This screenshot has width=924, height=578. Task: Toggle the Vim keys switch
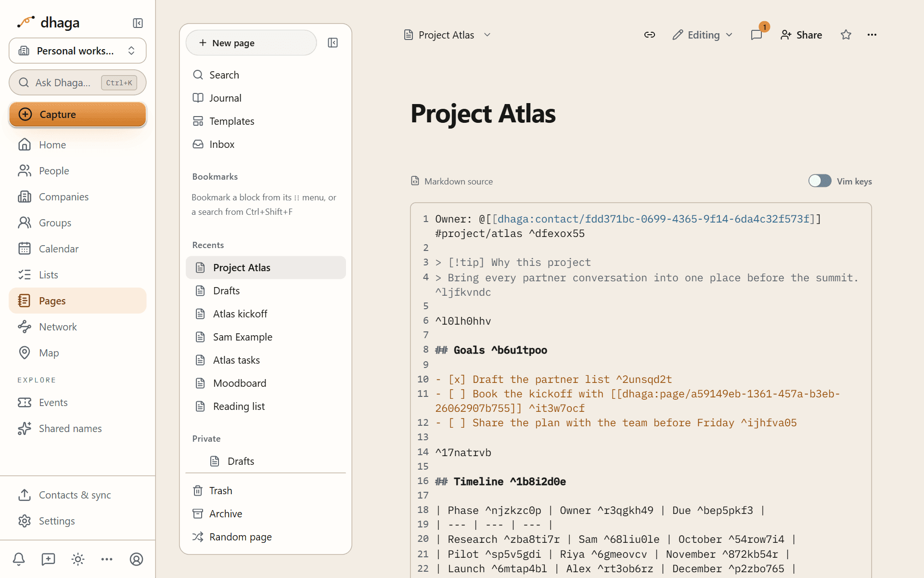coord(820,181)
